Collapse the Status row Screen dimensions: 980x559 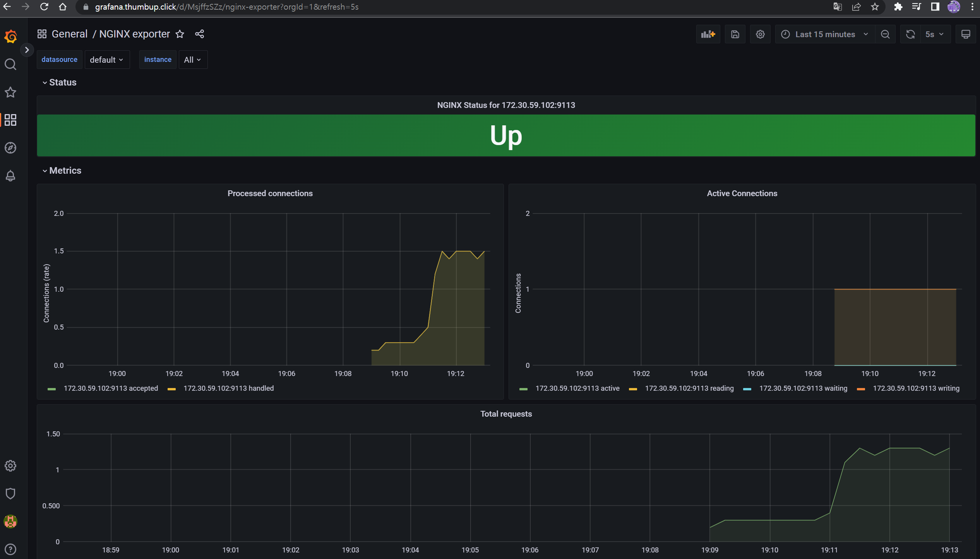(62, 82)
